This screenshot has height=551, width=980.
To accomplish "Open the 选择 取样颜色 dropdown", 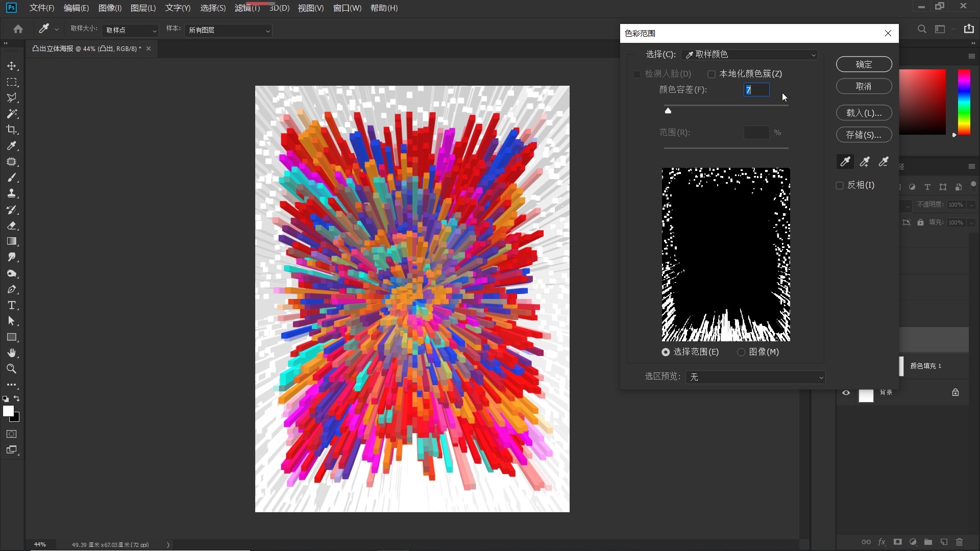I will (749, 55).
